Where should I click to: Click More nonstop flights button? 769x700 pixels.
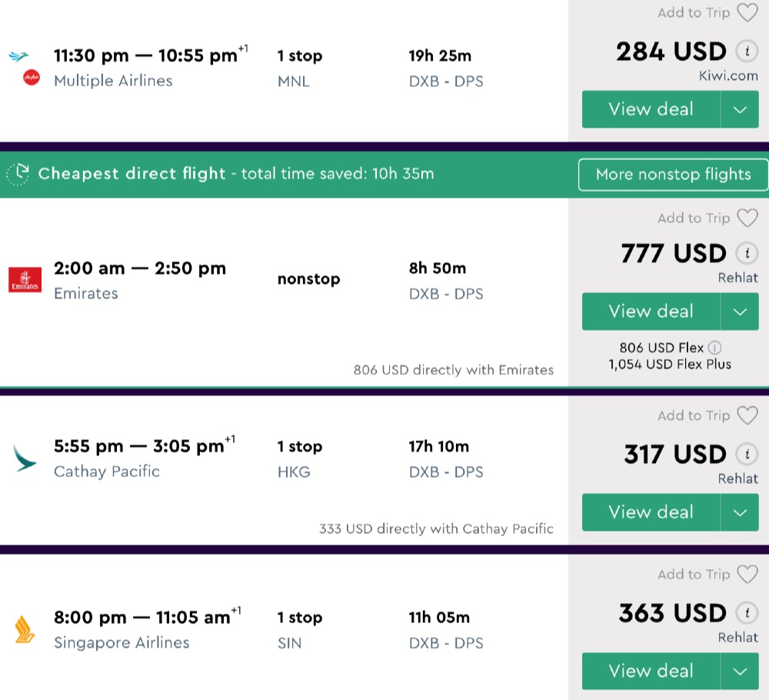pos(673,175)
